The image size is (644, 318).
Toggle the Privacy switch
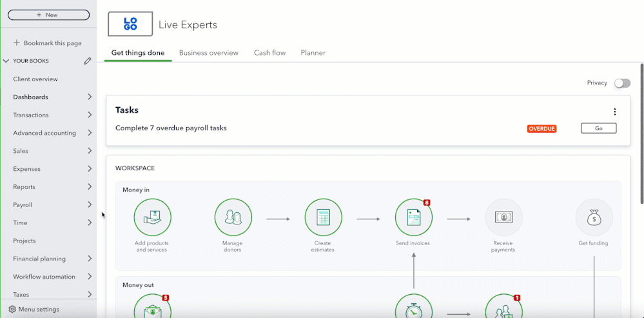(x=622, y=83)
